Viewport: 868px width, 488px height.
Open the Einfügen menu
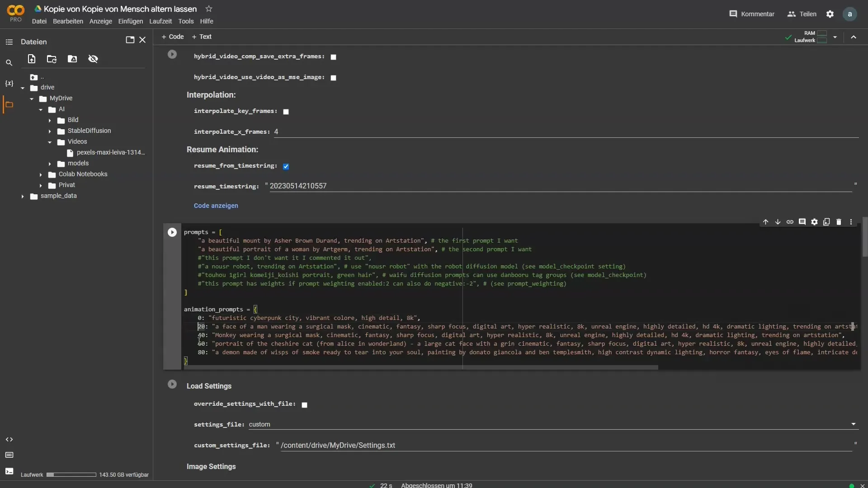131,21
